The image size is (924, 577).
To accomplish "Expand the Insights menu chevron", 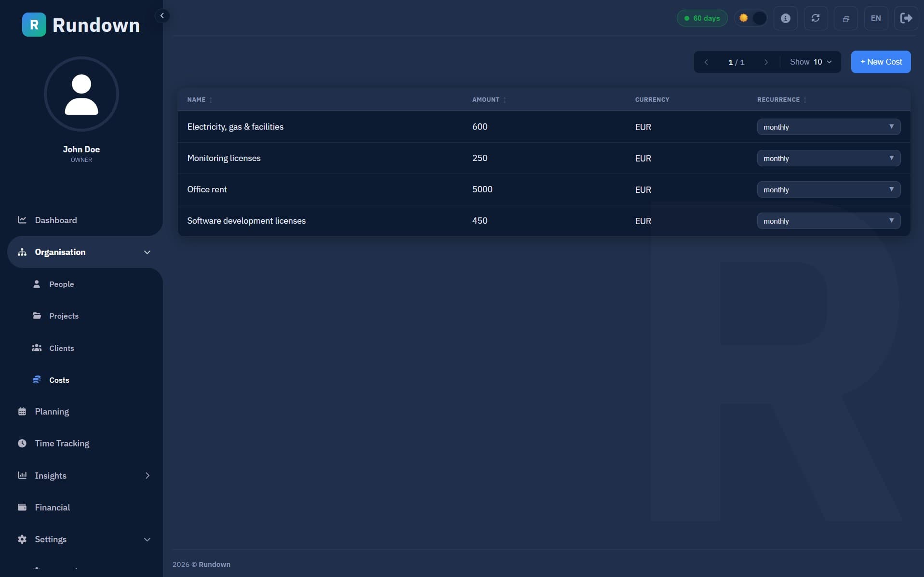I will click(147, 476).
